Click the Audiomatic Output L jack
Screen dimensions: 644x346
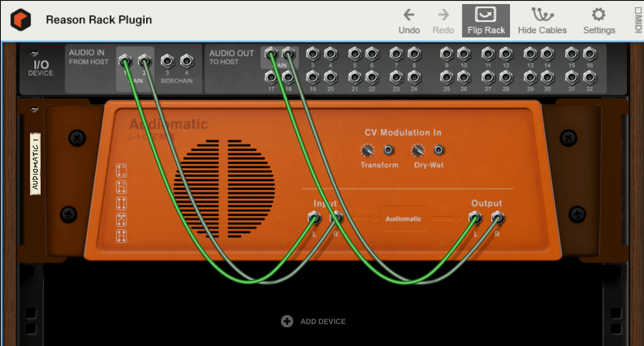click(475, 218)
